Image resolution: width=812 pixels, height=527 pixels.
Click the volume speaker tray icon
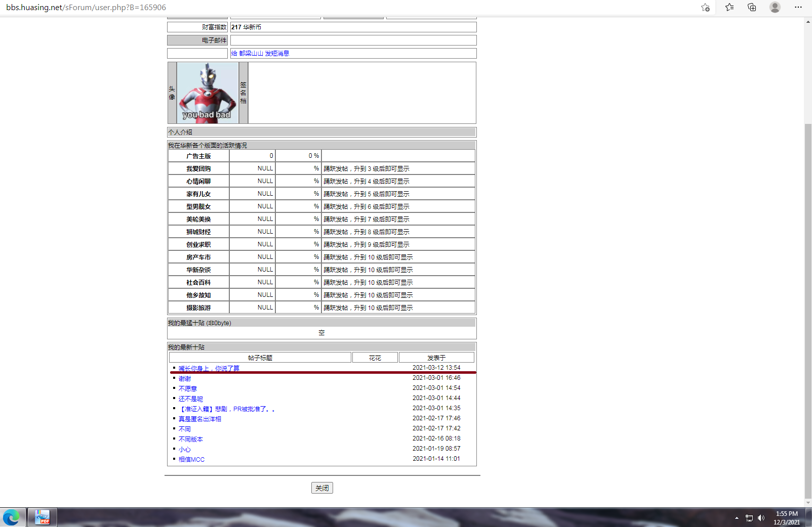click(x=761, y=518)
